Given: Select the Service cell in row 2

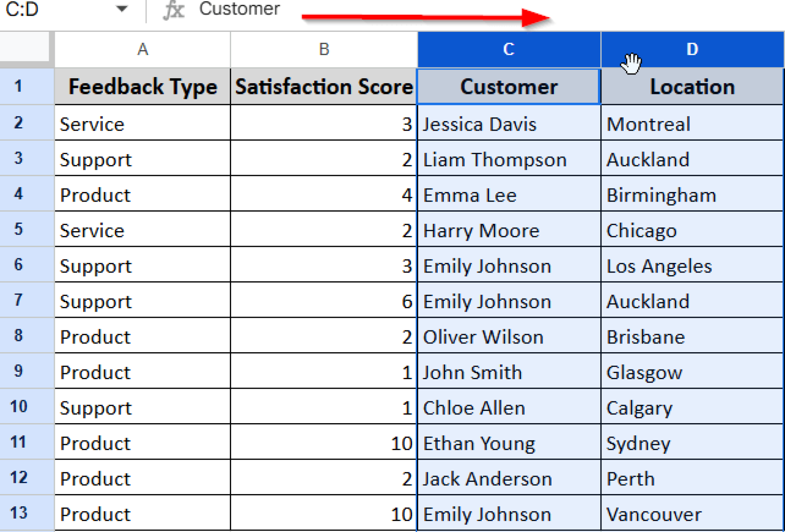Looking at the screenshot, I should click(115, 124).
